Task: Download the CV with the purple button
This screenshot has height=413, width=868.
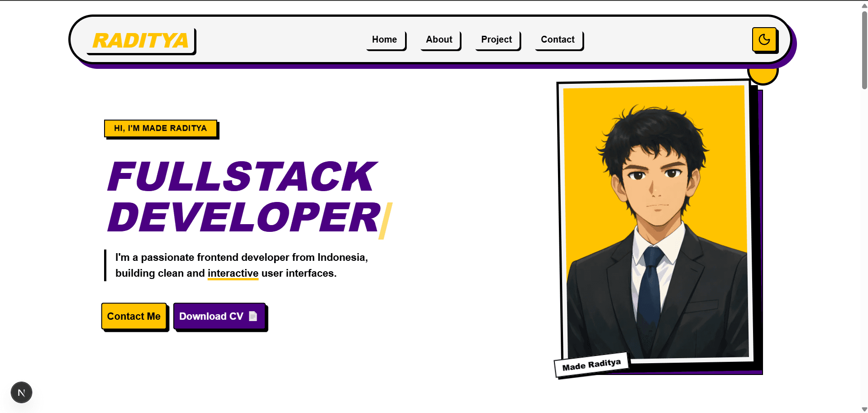Action: (x=219, y=316)
